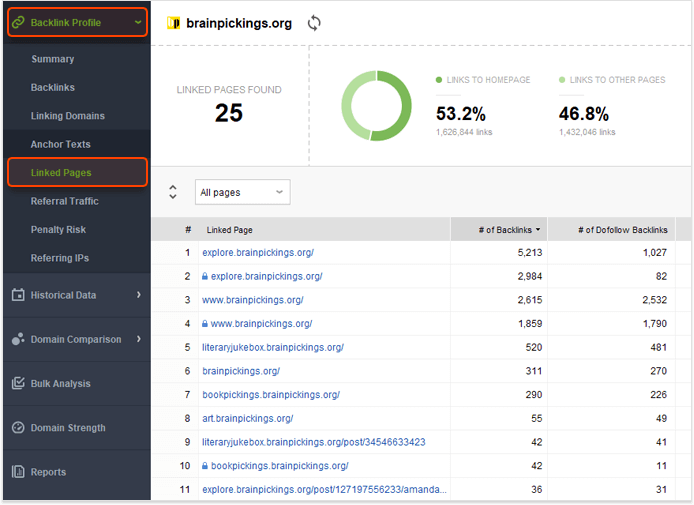The width and height of the screenshot is (694, 505).
Task: Open the Backlinks menu item
Action: tap(53, 87)
